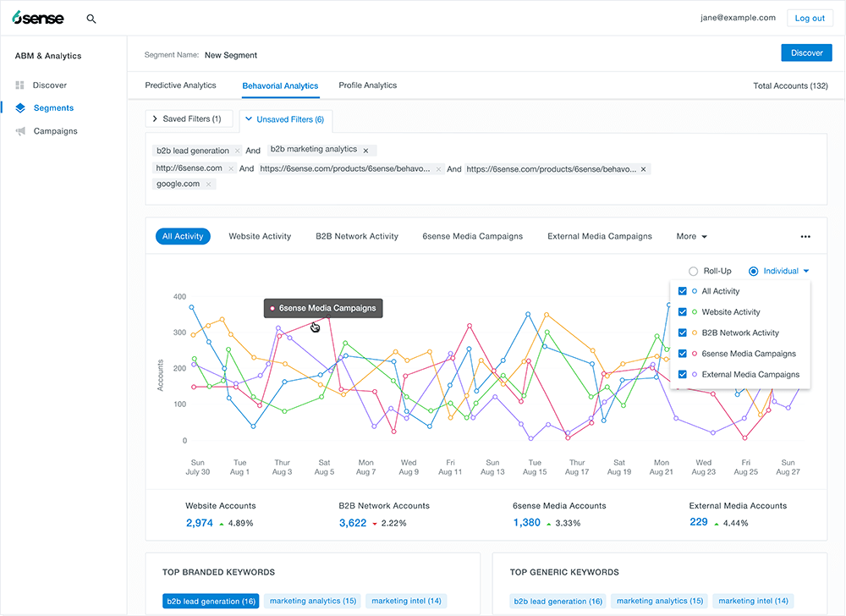Uncheck the B2B Network Activity checkbox
This screenshot has height=616, width=846.
[x=683, y=333]
